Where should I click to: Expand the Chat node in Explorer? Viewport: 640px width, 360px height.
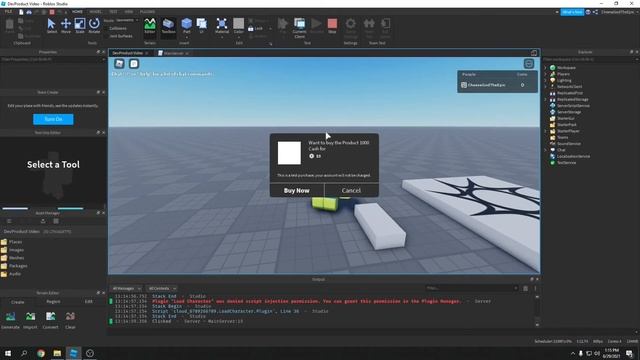546,150
